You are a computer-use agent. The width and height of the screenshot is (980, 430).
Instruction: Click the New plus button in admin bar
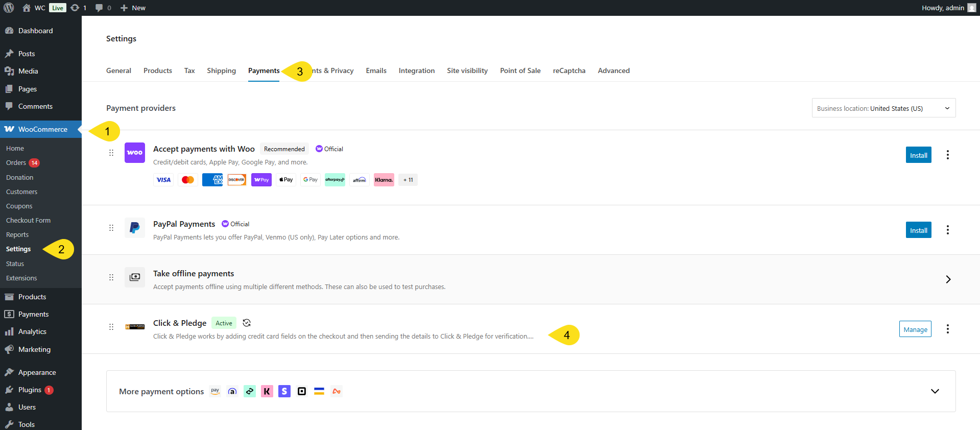[124, 8]
